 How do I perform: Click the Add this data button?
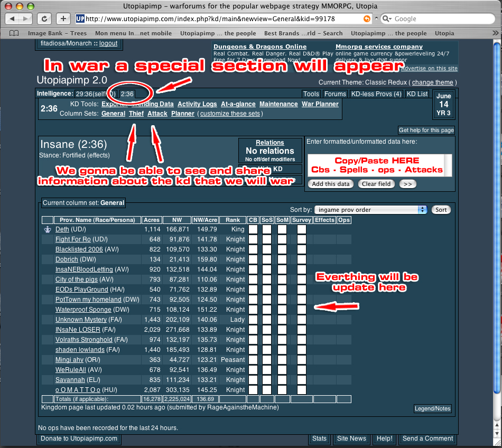click(x=330, y=184)
